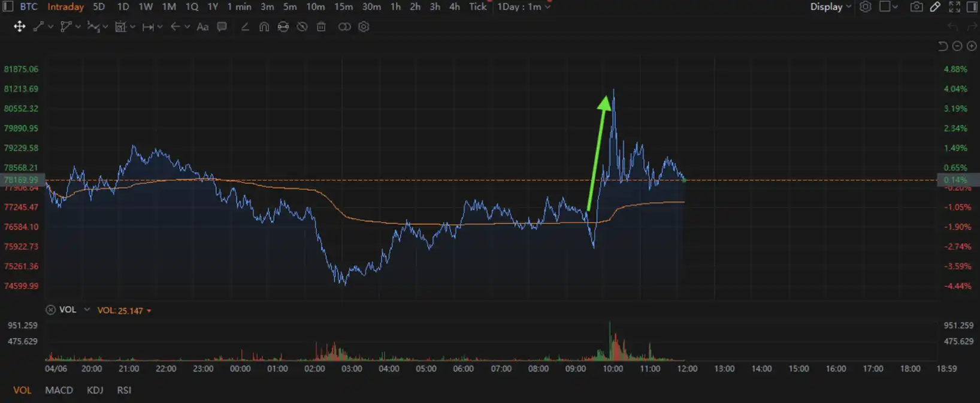Toggle the right side panel layout
The width and height of the screenshot is (980, 403).
click(x=972, y=7)
